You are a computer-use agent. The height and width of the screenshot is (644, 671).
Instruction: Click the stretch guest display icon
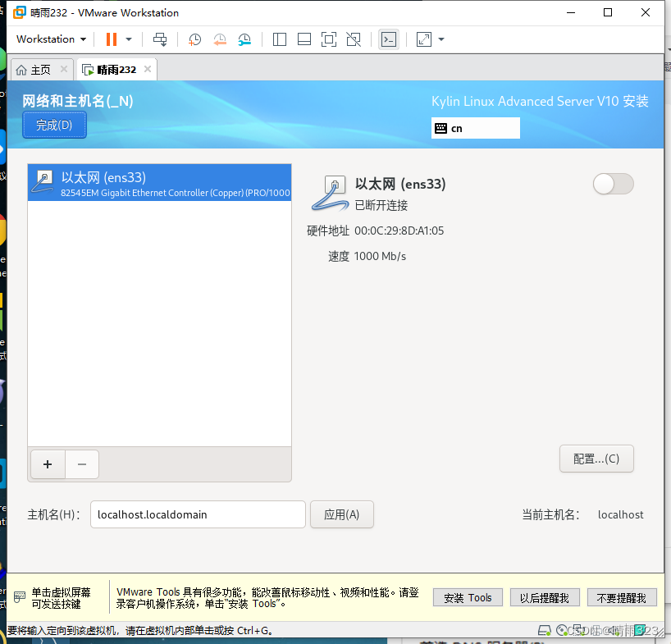pyautogui.click(x=423, y=39)
